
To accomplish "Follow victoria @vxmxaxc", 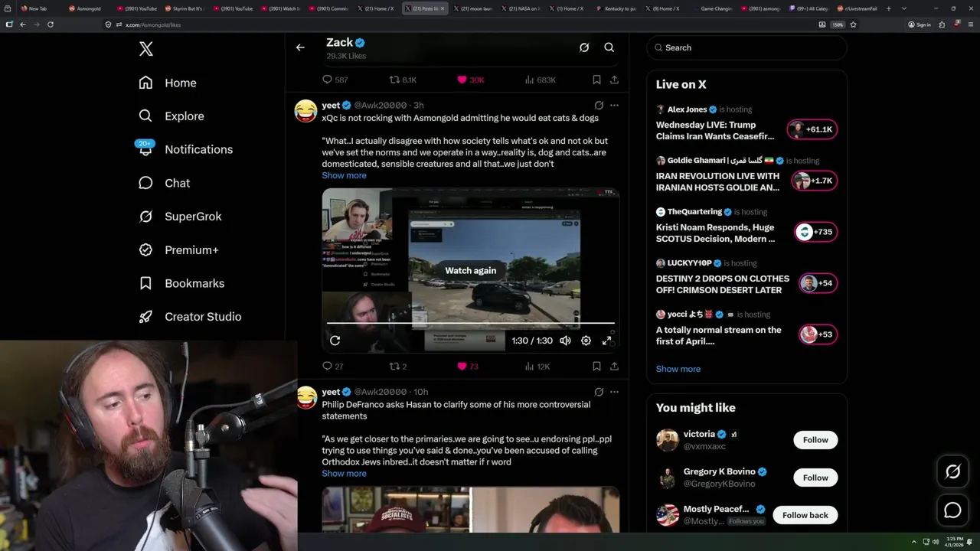I will click(815, 440).
